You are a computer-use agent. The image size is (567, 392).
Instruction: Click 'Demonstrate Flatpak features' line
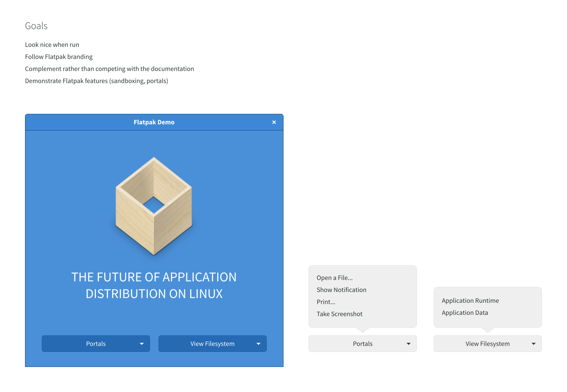[97, 81]
